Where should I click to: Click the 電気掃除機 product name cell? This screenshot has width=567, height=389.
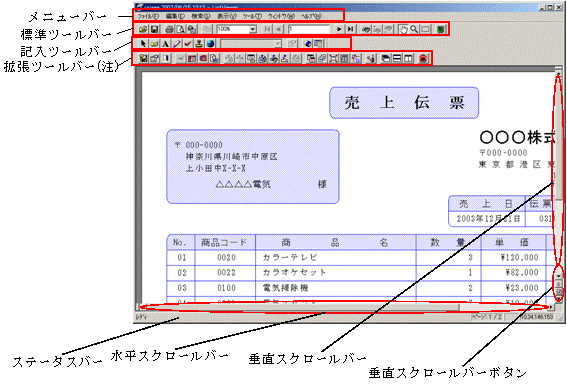pyautogui.click(x=336, y=288)
